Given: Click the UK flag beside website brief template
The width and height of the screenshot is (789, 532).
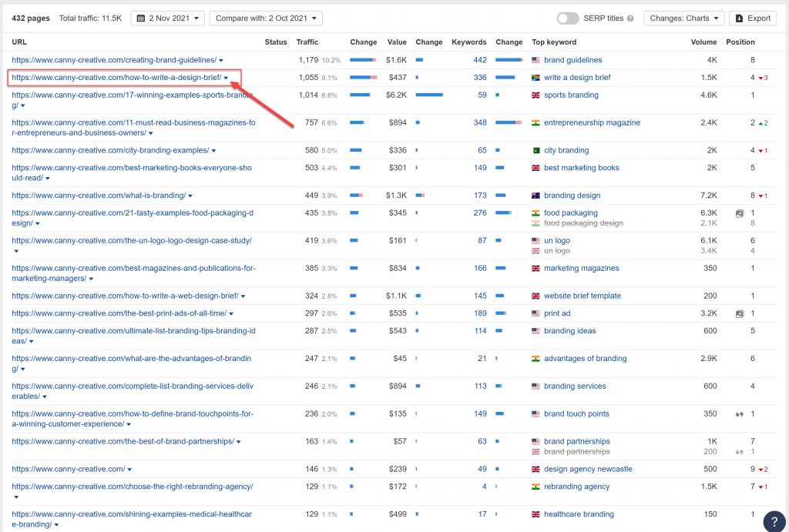Looking at the screenshot, I should 536,296.
